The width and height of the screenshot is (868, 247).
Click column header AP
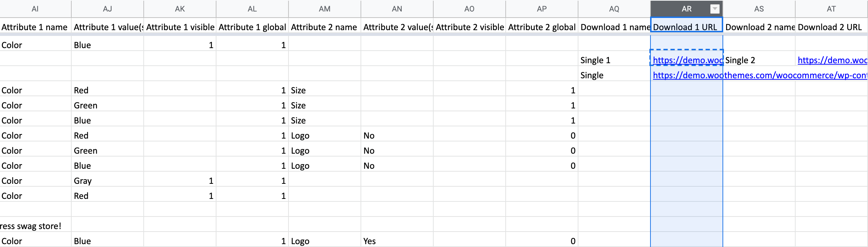542,9
